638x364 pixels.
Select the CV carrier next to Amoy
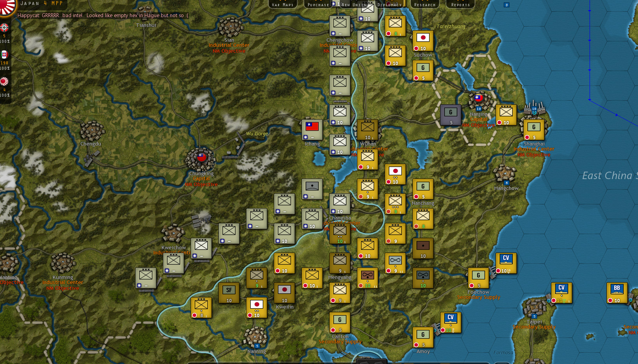click(x=451, y=323)
